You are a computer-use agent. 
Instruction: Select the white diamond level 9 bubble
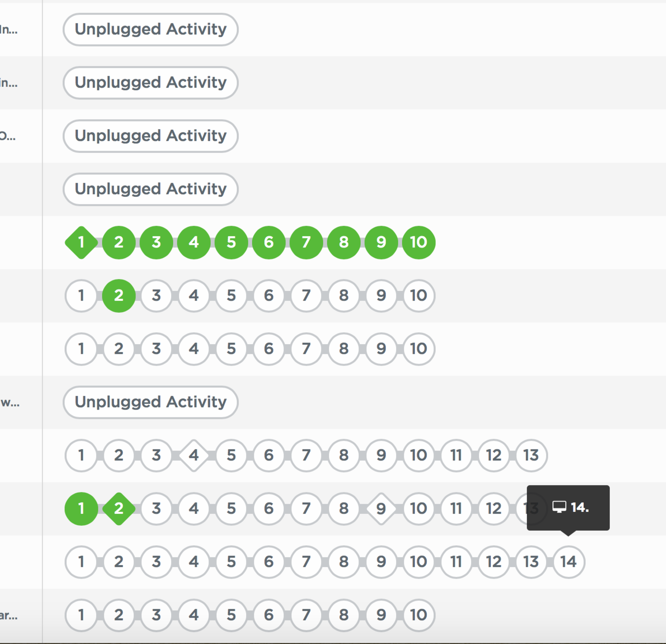click(381, 508)
